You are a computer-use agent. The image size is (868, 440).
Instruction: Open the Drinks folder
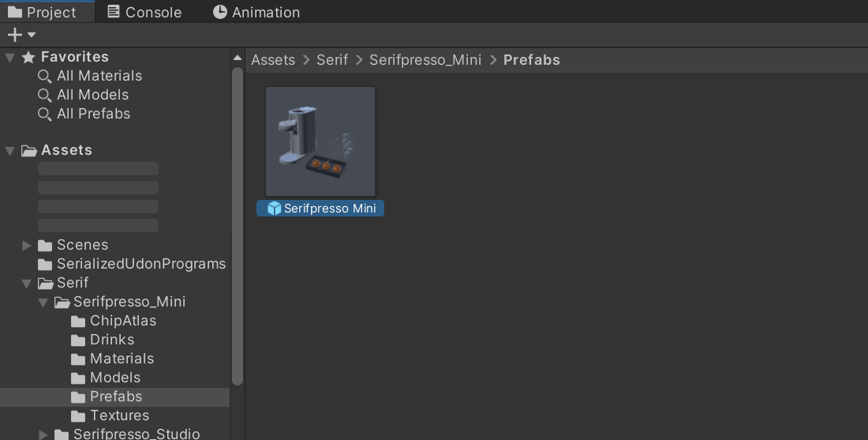(112, 339)
